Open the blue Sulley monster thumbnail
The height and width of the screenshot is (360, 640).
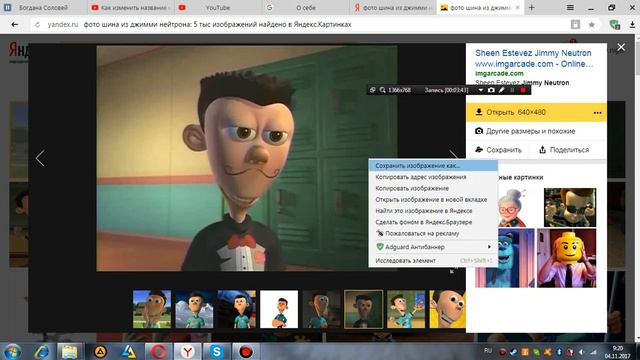[x=505, y=258]
